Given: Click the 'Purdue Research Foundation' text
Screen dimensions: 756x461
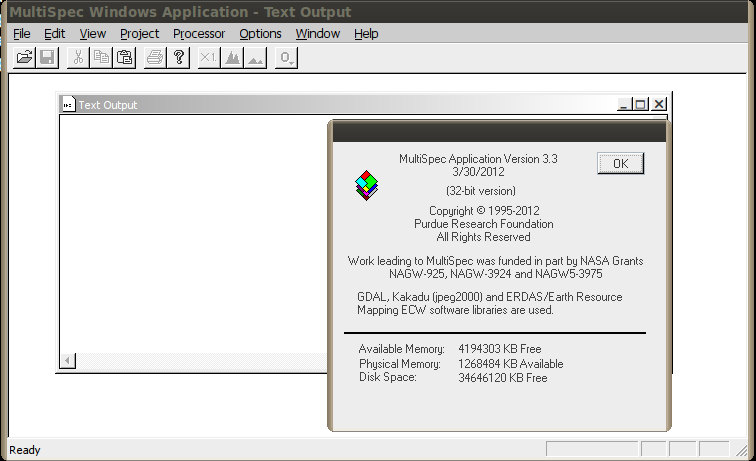Looking at the screenshot, I should [484, 224].
